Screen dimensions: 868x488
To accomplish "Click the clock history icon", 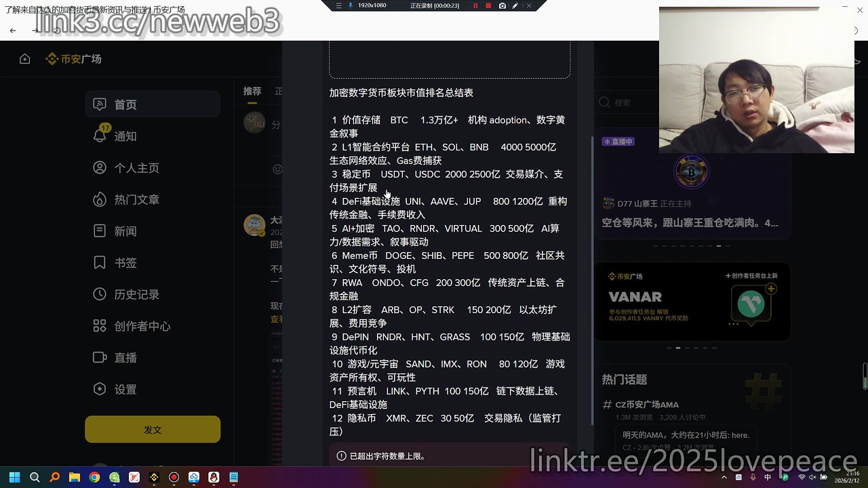I will pyautogui.click(x=100, y=294).
